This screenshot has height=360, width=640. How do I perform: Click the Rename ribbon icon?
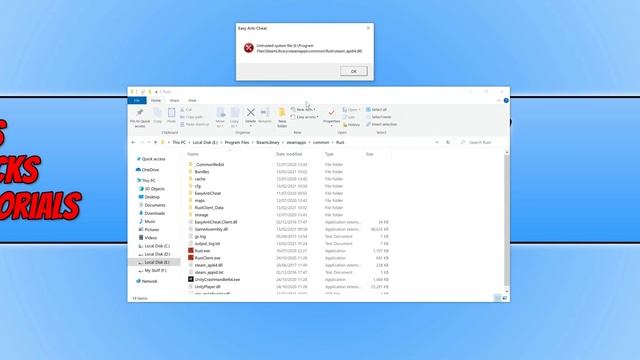click(264, 112)
